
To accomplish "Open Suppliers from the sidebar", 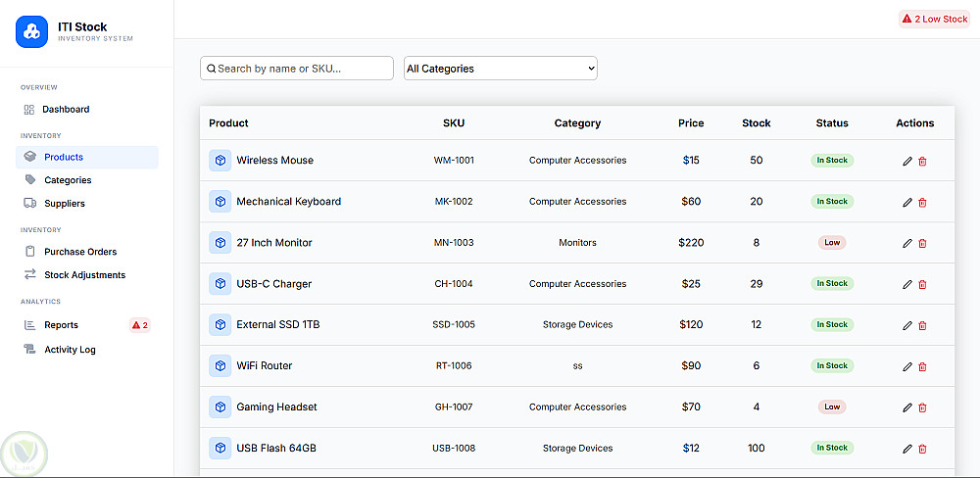I will click(x=65, y=204).
